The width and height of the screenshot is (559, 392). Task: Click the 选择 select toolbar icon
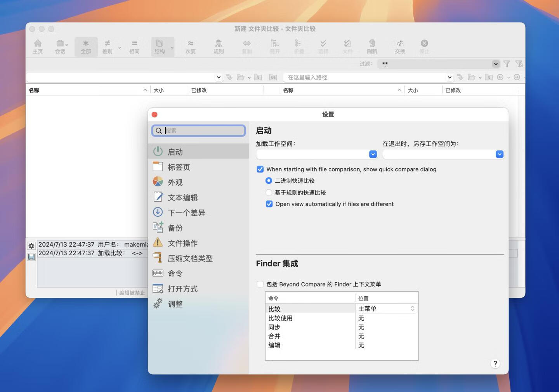pyautogui.click(x=323, y=47)
